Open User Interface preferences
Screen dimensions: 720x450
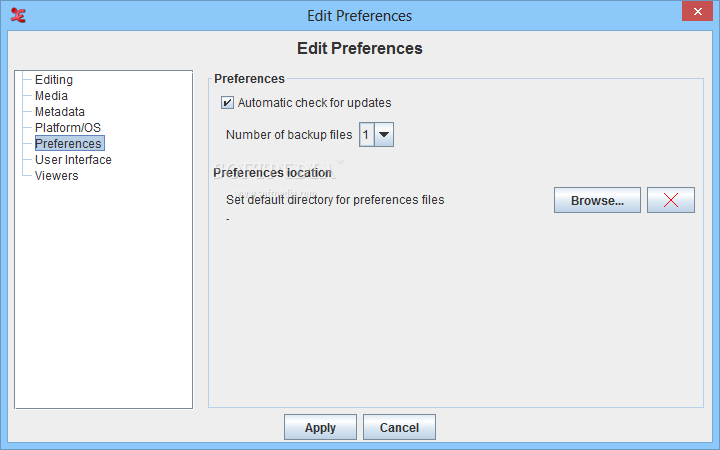pyautogui.click(x=73, y=159)
